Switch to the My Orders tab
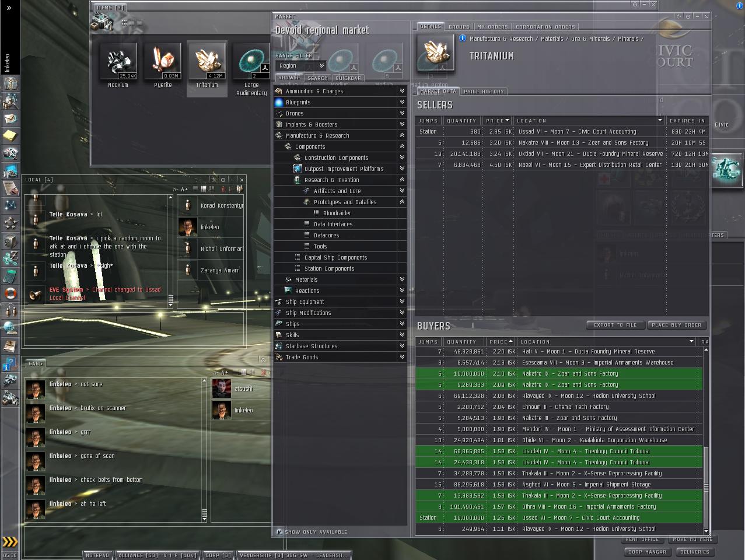The height and width of the screenshot is (560, 745). [x=492, y=27]
